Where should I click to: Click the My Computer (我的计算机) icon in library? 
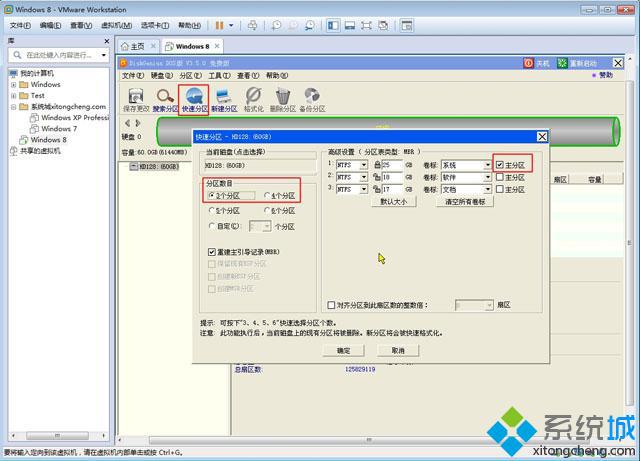click(x=14, y=73)
